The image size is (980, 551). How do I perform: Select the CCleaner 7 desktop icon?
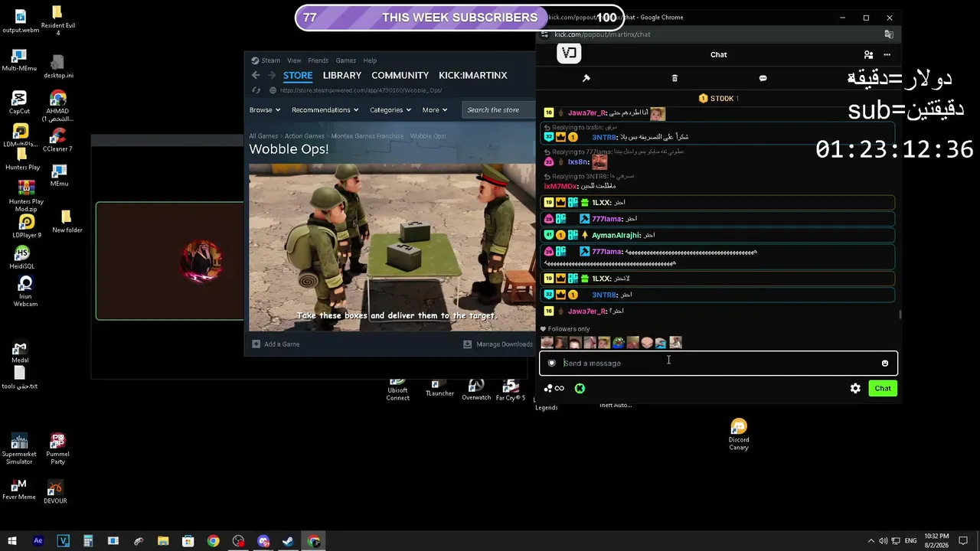tap(57, 140)
